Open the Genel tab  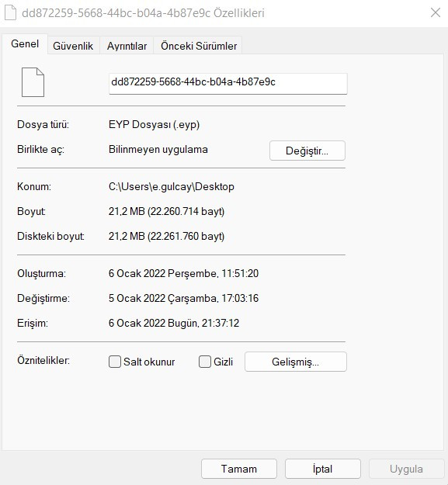(25, 44)
